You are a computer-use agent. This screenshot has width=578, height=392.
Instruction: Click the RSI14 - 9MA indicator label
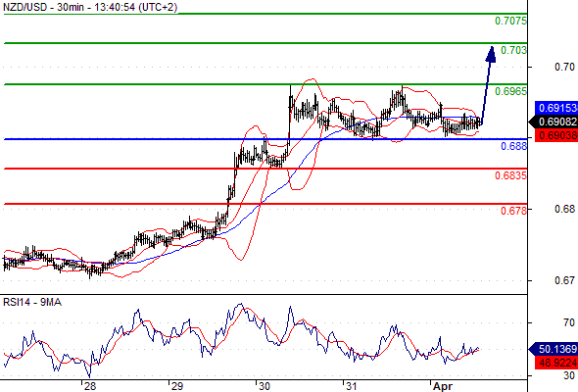tap(32, 303)
